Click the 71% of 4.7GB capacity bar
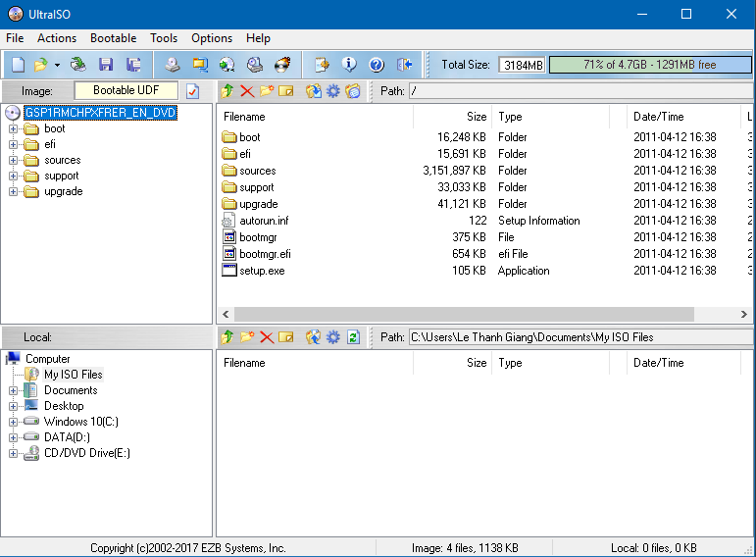 [x=650, y=65]
